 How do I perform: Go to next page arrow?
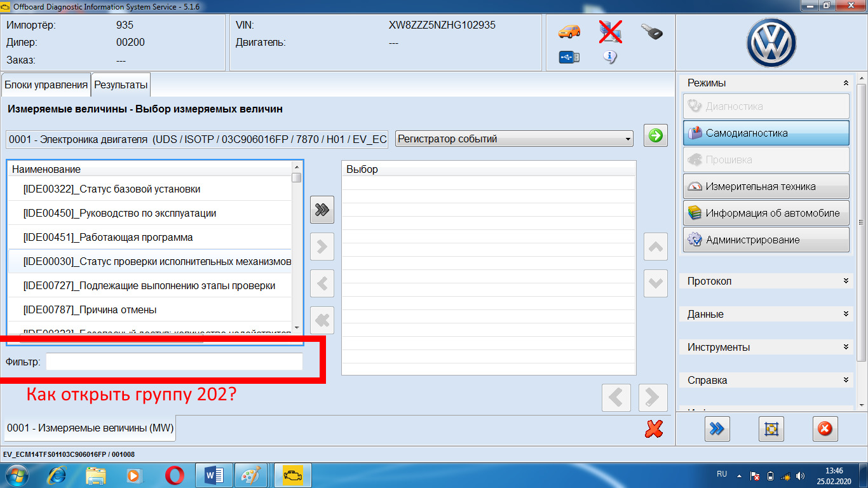653,398
